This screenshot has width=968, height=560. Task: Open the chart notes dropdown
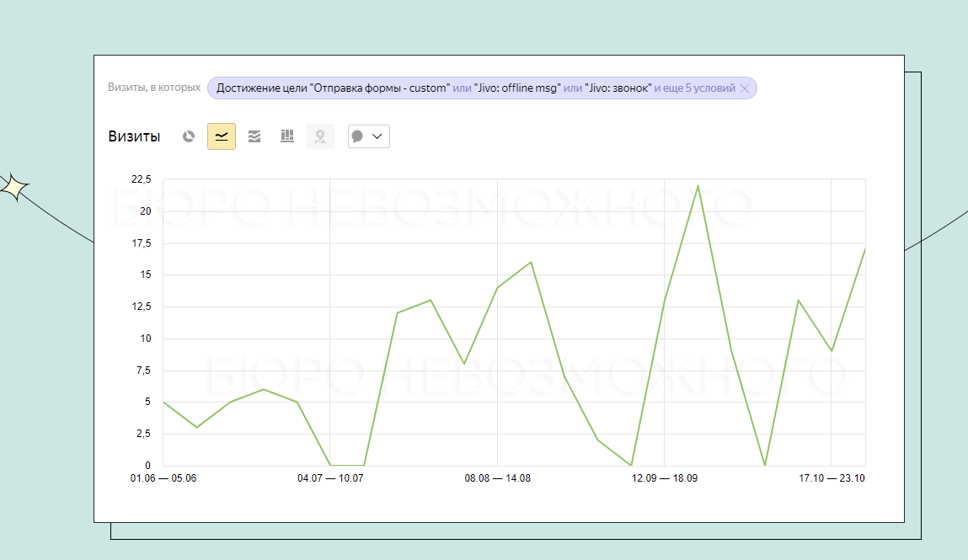coord(369,136)
